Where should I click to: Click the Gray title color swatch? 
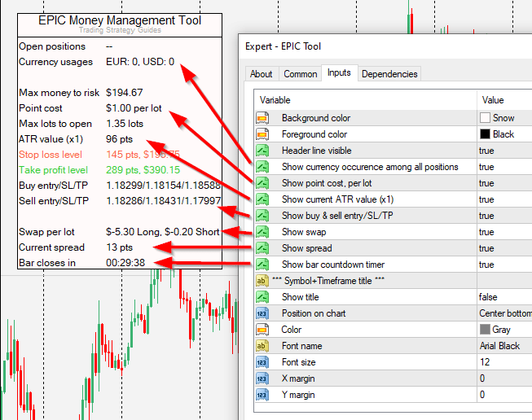[485, 330]
